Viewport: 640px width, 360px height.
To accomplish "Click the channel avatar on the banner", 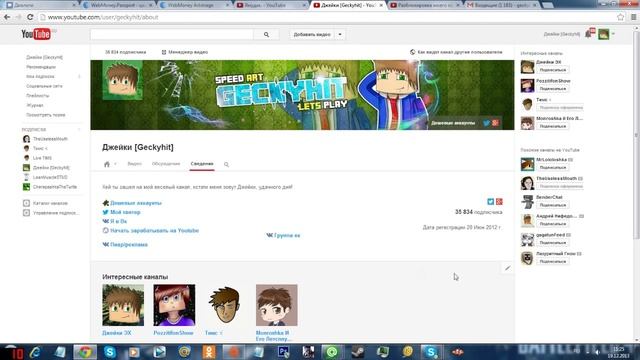I will coord(122,80).
